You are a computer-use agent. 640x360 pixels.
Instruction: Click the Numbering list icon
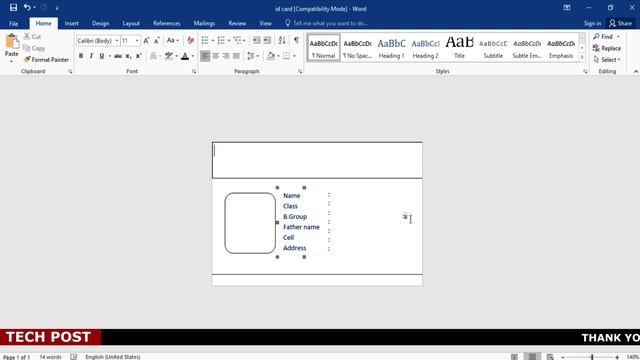tap(221, 40)
